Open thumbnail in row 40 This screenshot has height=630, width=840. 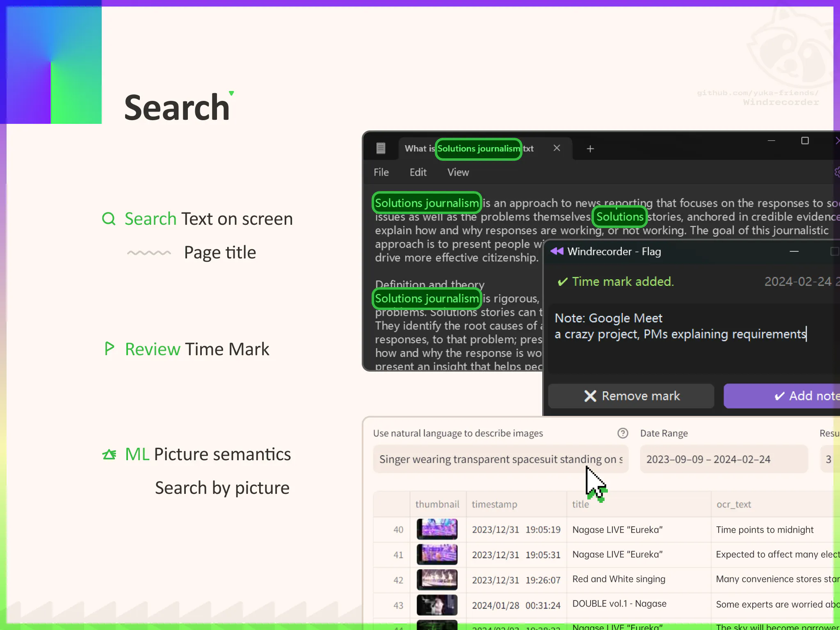[437, 529]
